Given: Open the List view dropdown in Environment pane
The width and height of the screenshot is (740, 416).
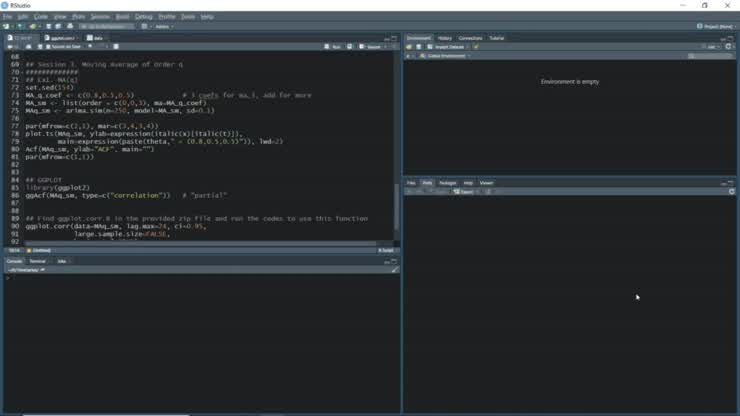Looking at the screenshot, I should [x=711, y=47].
